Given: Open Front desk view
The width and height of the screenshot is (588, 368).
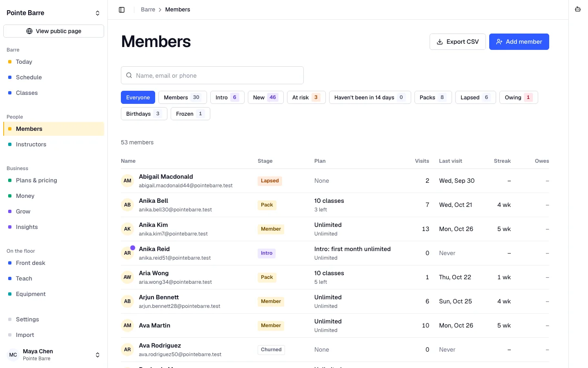Looking at the screenshot, I should point(53,263).
